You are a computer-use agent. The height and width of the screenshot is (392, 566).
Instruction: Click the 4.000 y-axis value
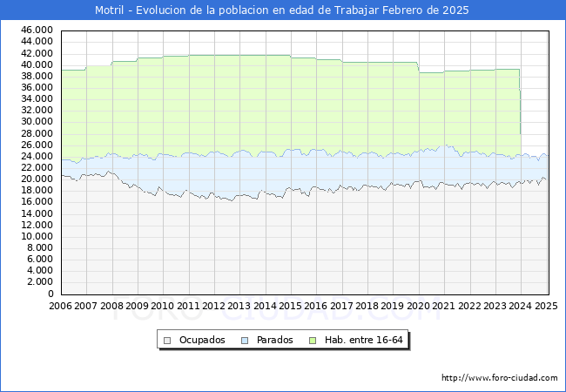click(x=40, y=270)
